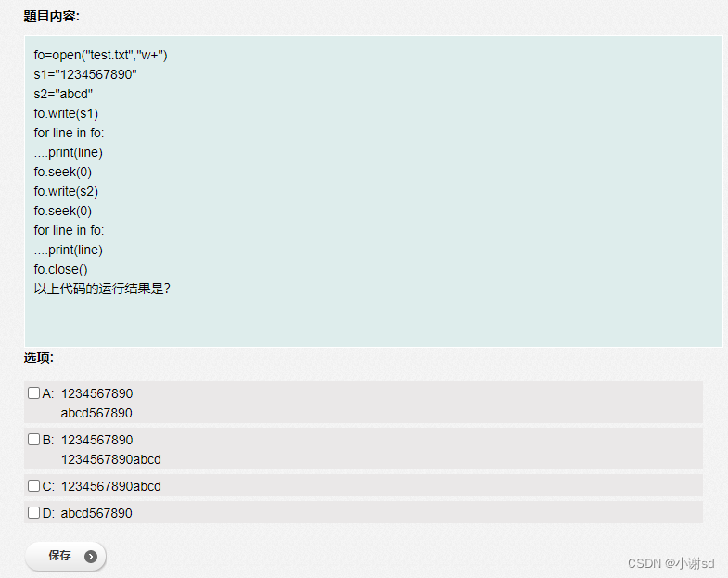This screenshot has height=578, width=728.
Task: Click option A text 1234567890
Action: (x=97, y=393)
